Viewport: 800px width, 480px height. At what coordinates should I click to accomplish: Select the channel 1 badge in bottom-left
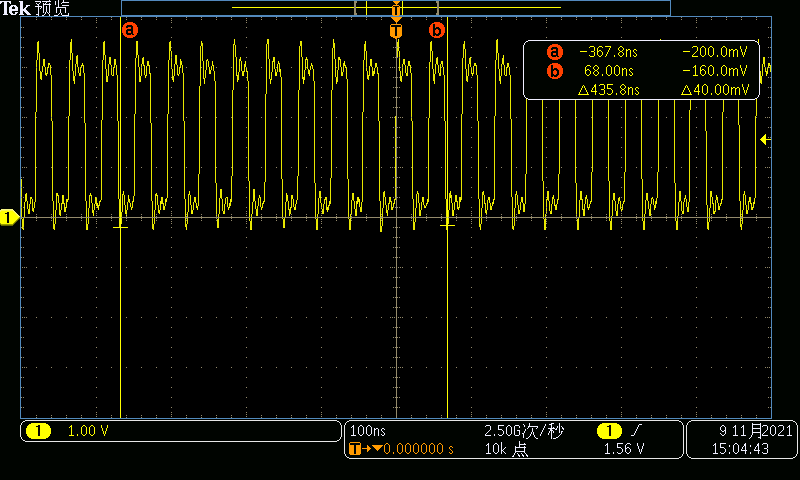tap(38, 431)
